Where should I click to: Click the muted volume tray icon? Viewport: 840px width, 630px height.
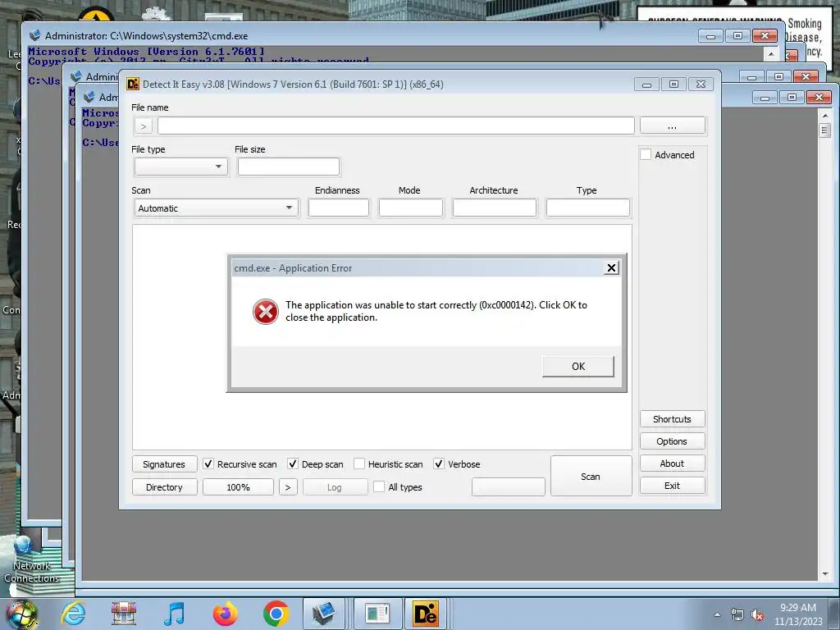pyautogui.click(x=757, y=614)
